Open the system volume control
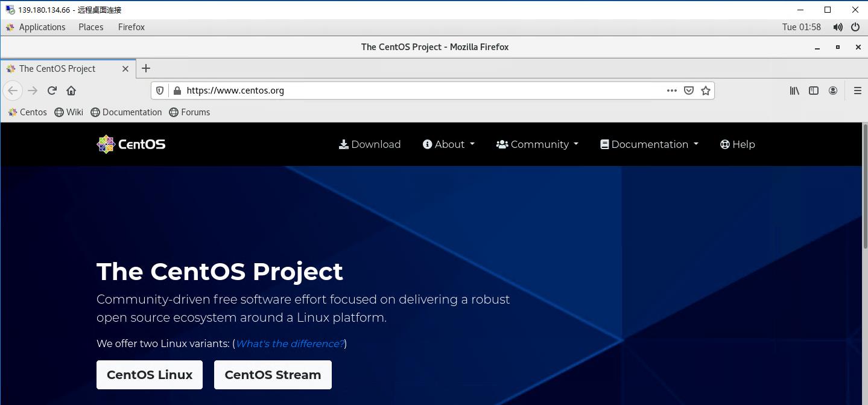This screenshot has width=868, height=405. click(837, 27)
